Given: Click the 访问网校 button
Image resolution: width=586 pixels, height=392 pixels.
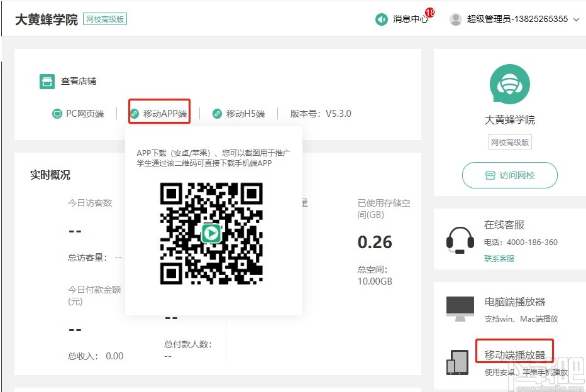Looking at the screenshot, I should coord(509,175).
